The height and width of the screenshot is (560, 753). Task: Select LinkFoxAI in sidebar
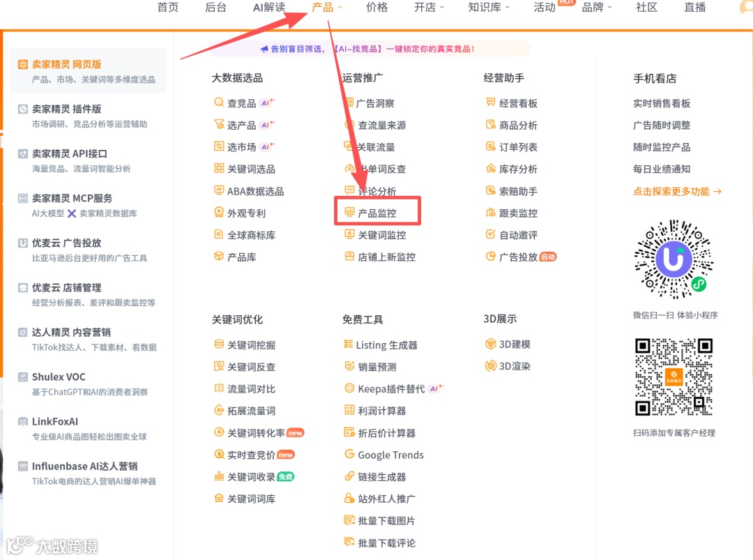(x=89, y=428)
